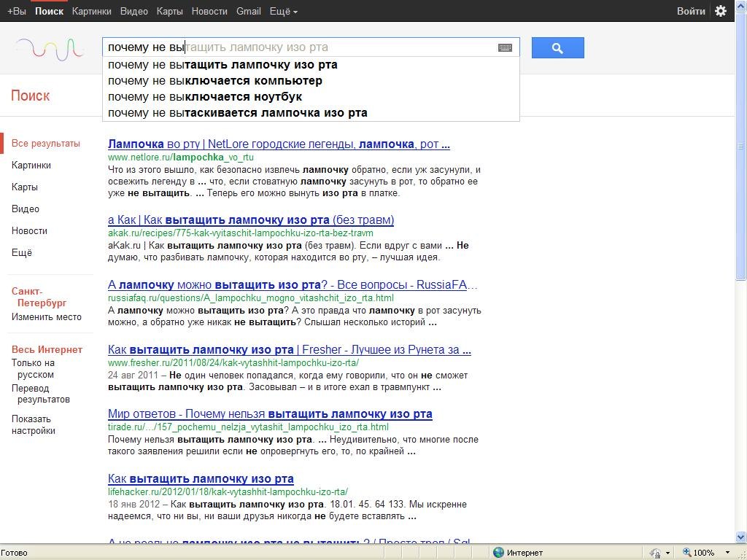
Task: Click the protected mode lock icon in status bar
Action: tap(655, 553)
